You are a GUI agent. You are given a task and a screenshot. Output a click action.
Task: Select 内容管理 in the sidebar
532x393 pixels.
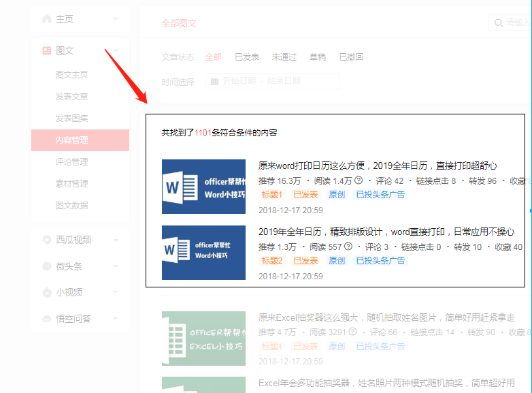point(80,140)
